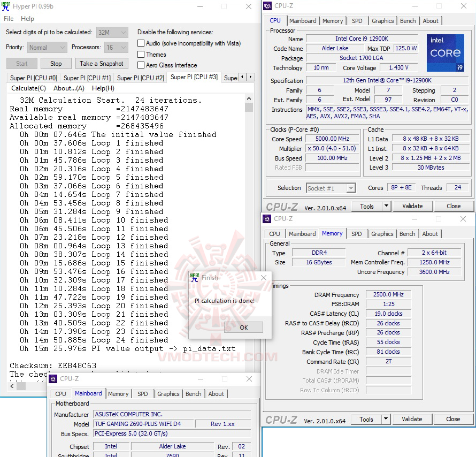
Task: Open the Calculate(C) menu
Action: pos(28,88)
